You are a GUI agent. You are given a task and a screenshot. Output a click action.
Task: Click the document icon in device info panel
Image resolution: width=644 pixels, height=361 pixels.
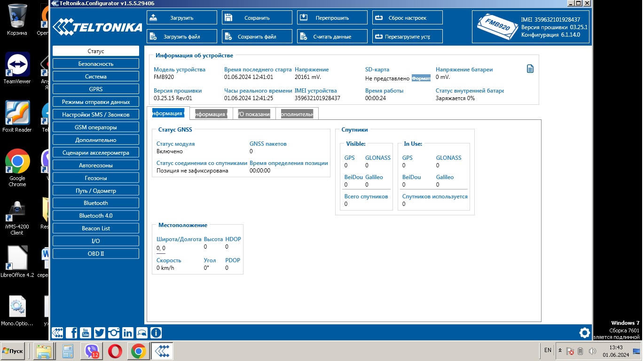click(530, 69)
